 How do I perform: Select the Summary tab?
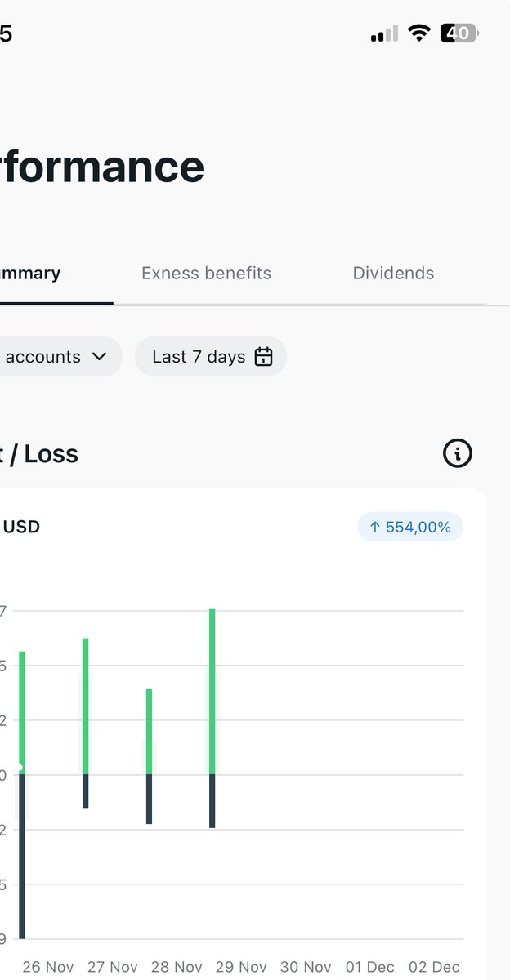click(30, 274)
